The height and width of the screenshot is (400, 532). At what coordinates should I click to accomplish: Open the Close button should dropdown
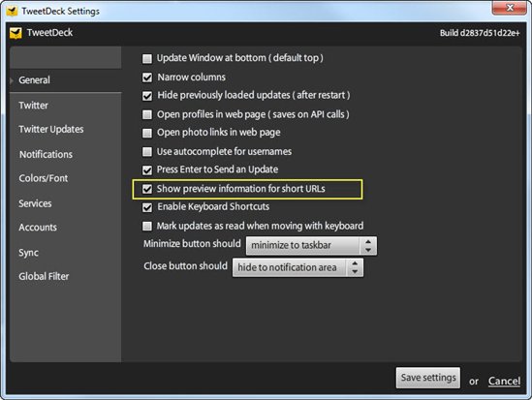(x=297, y=267)
